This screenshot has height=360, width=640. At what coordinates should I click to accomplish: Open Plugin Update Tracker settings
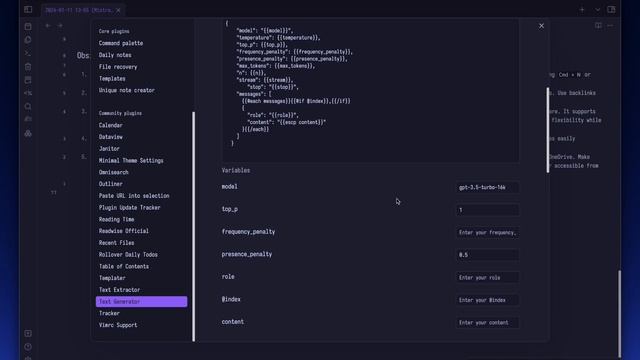(129, 208)
